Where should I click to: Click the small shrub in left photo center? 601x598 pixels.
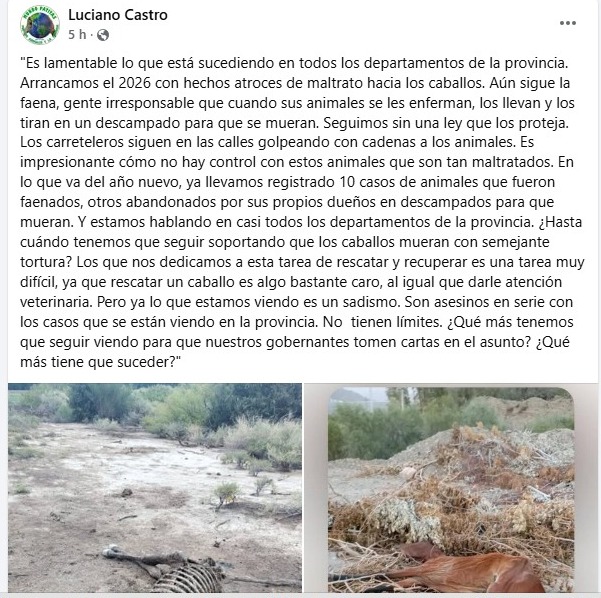227,492
